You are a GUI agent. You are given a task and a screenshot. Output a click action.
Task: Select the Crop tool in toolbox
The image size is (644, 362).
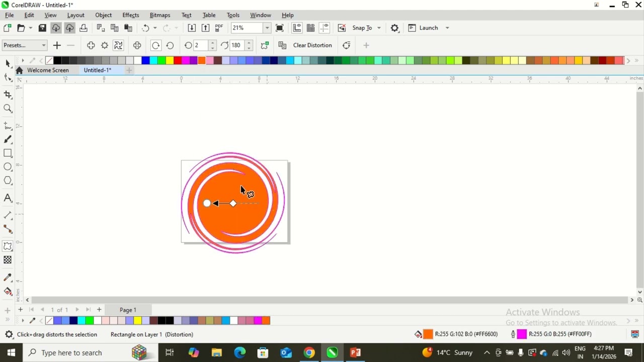click(8, 95)
